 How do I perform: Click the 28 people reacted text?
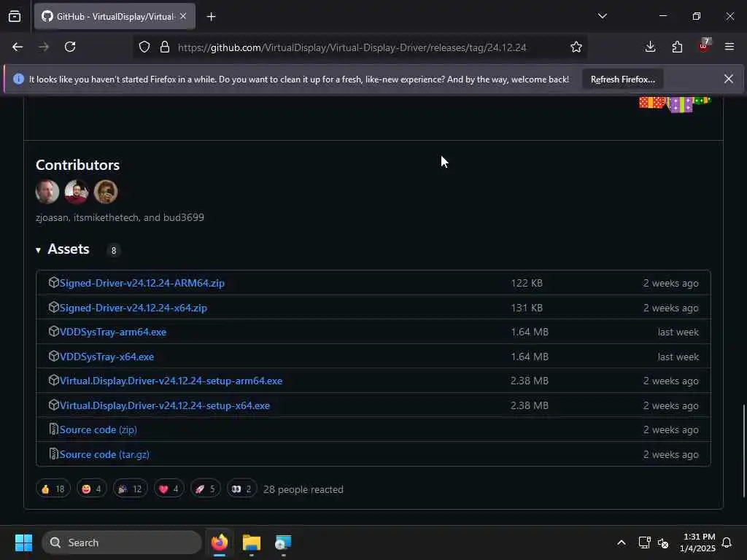(x=303, y=489)
